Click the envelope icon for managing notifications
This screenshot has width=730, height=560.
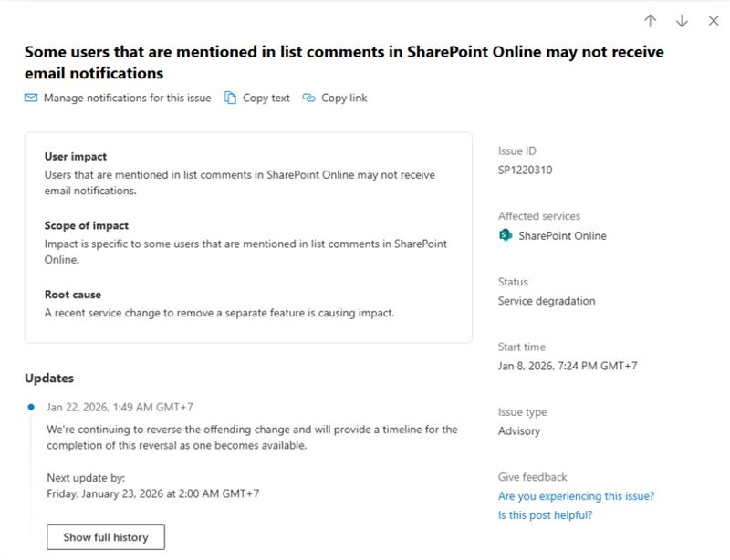pos(31,98)
